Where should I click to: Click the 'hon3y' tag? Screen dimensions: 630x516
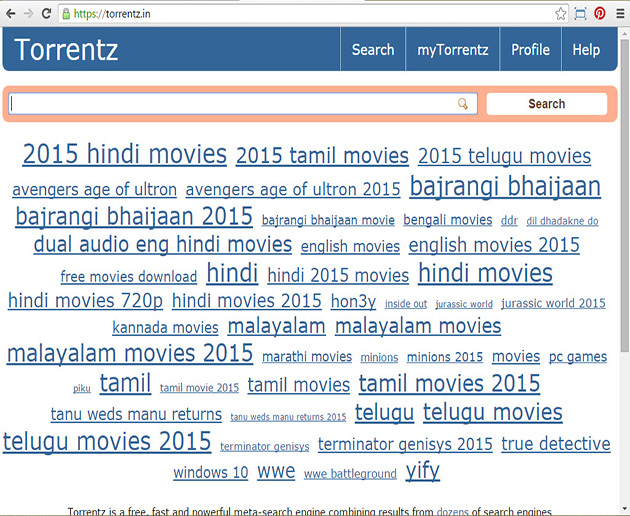pos(353,301)
